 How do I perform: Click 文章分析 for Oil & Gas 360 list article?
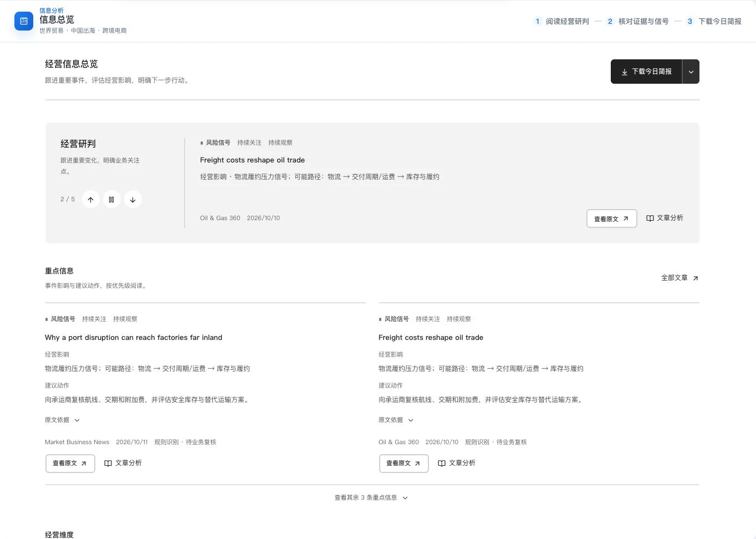(x=457, y=463)
